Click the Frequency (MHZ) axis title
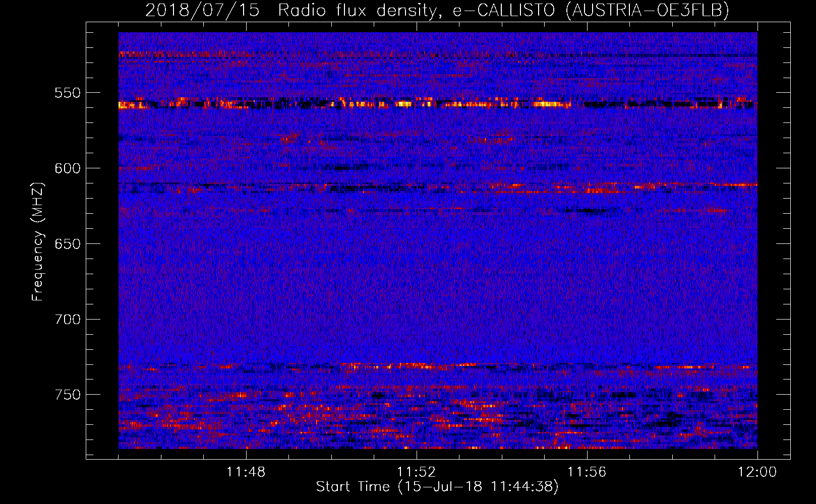816x504 pixels. pos(38,241)
